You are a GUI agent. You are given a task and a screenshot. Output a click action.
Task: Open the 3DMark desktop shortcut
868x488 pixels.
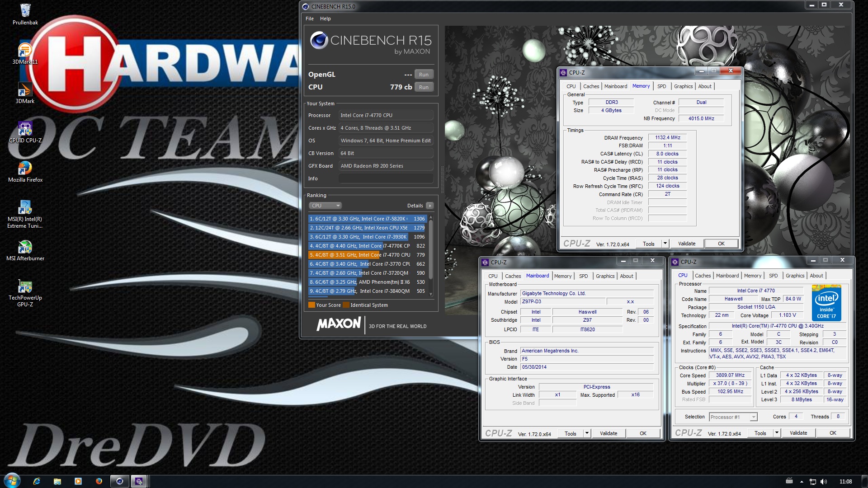pyautogui.click(x=25, y=93)
